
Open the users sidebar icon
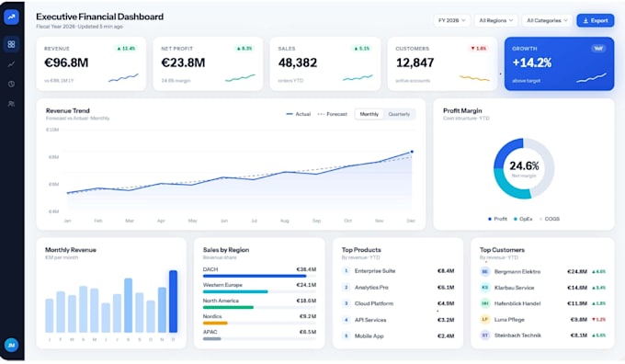point(11,104)
